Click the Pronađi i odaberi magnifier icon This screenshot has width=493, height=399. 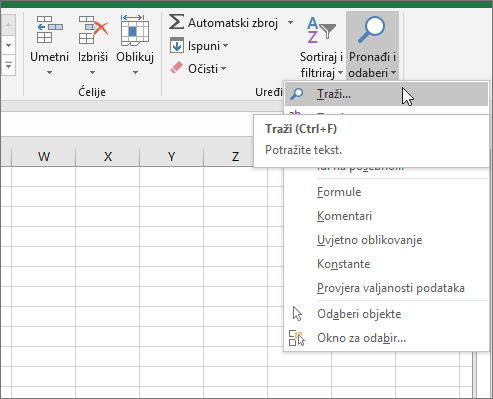[x=371, y=30]
